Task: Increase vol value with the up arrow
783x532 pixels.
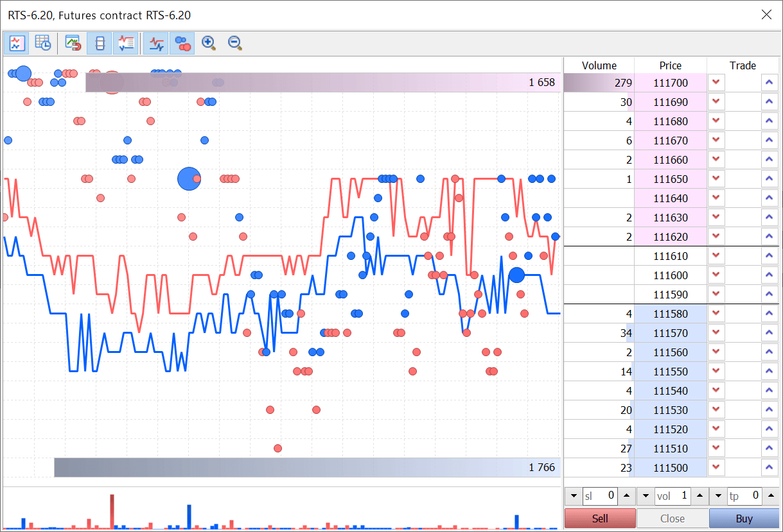Action: (x=699, y=496)
